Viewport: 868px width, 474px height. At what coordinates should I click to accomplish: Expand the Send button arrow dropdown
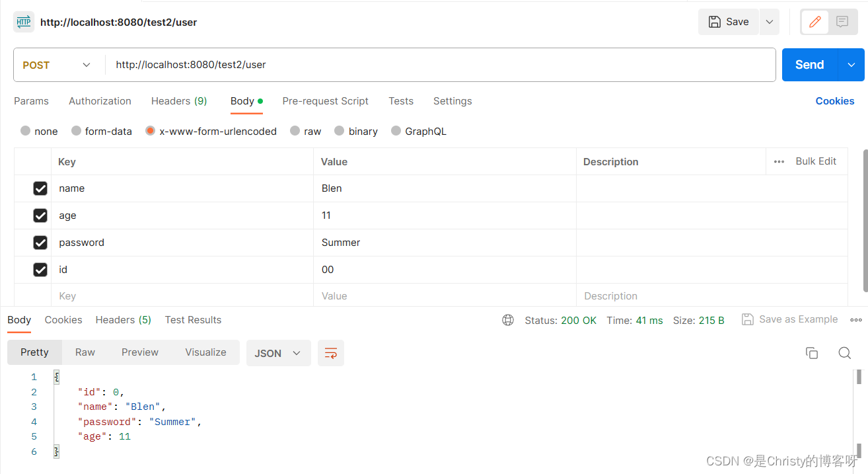click(851, 65)
